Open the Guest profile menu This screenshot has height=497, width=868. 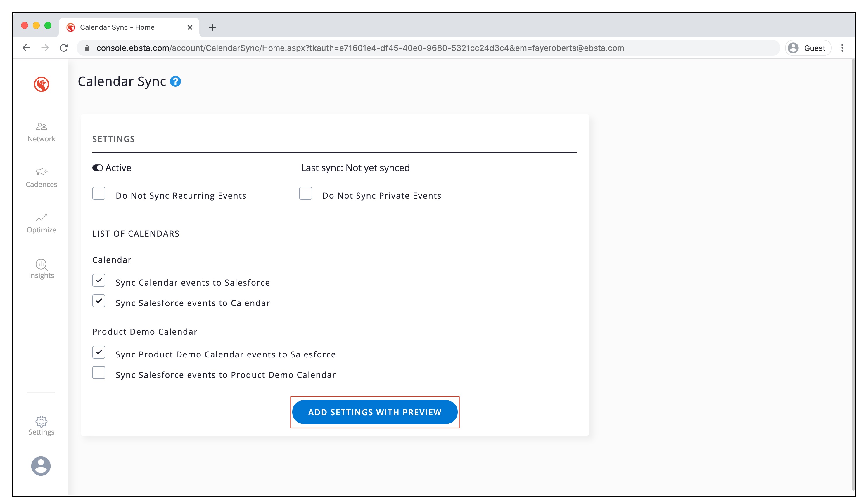tap(808, 48)
